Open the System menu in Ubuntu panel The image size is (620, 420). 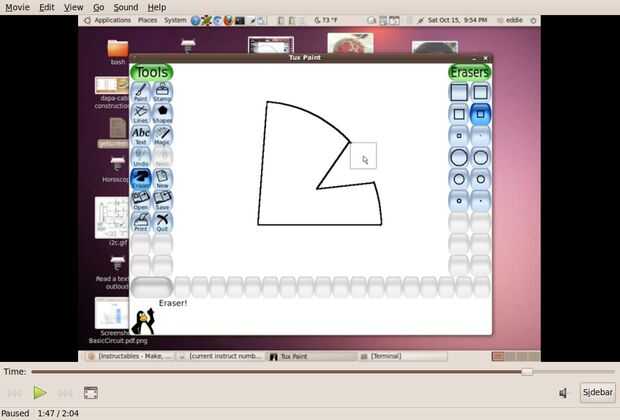pyautogui.click(x=175, y=20)
